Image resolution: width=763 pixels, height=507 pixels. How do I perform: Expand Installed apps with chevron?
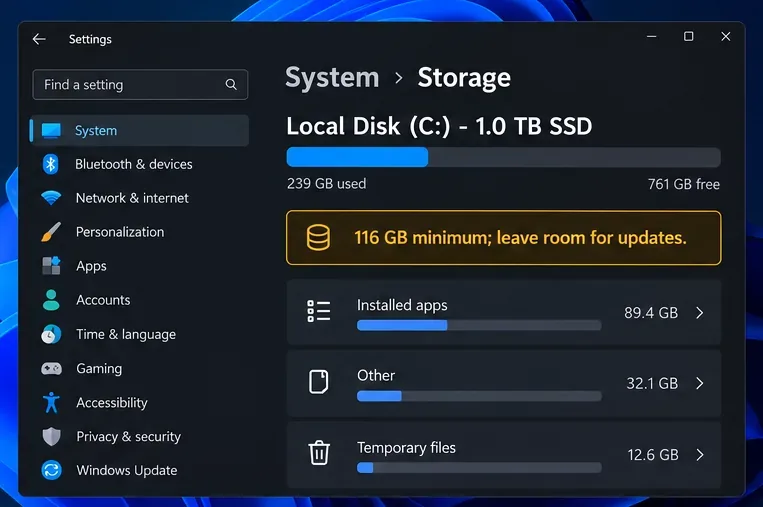[x=700, y=313]
